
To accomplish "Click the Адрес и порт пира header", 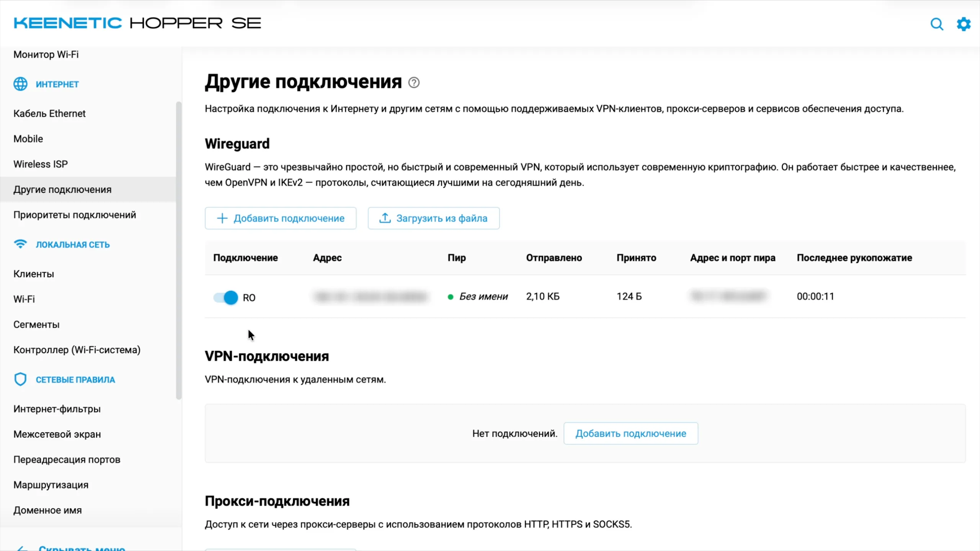I will (733, 258).
